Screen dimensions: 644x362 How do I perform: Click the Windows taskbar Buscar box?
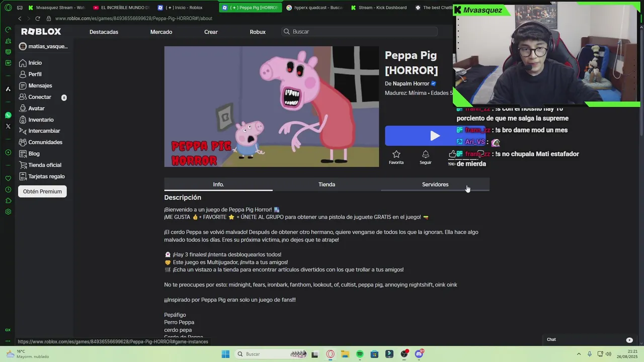tap(272, 354)
